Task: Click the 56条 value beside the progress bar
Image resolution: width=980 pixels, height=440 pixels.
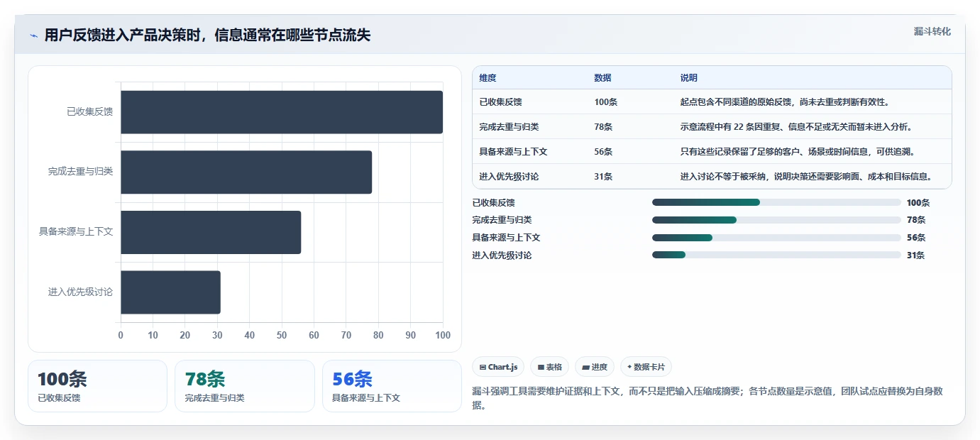Action: pos(916,238)
